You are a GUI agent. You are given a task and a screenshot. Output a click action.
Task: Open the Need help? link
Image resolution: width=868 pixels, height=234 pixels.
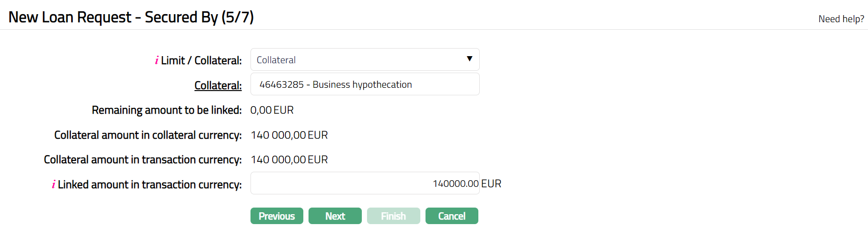[x=841, y=19]
